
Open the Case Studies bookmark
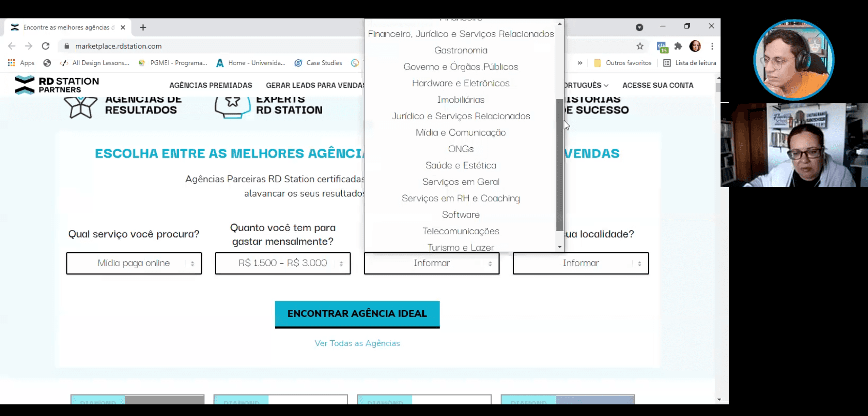coord(318,63)
